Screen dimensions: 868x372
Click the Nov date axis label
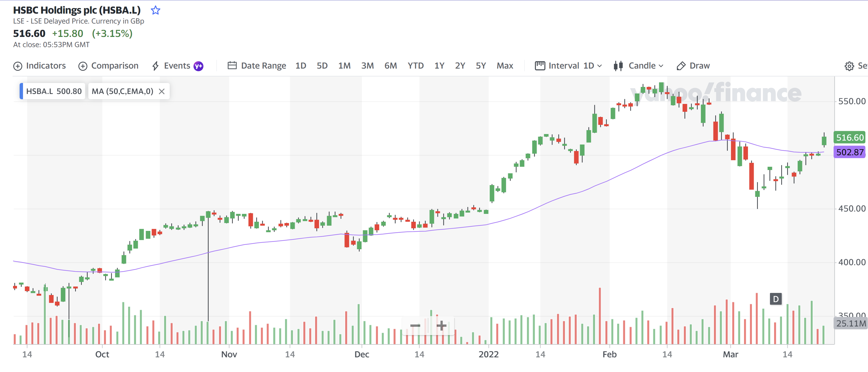pos(229,354)
